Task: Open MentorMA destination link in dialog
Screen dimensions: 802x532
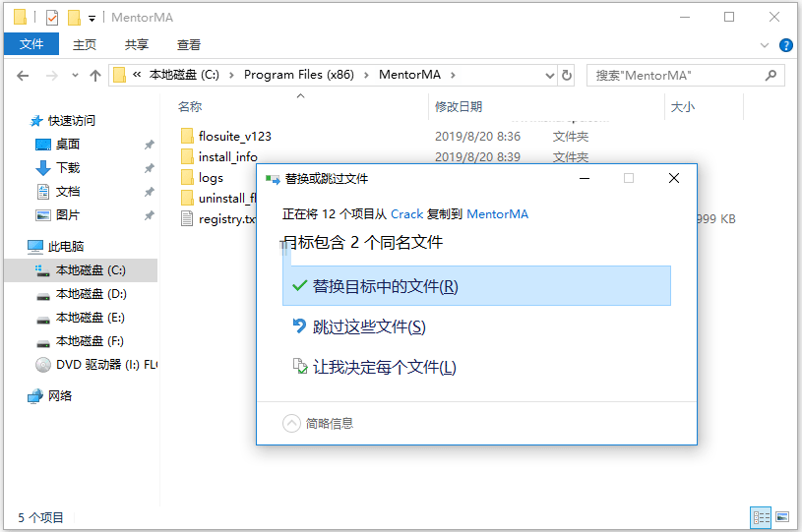Action: (497, 214)
